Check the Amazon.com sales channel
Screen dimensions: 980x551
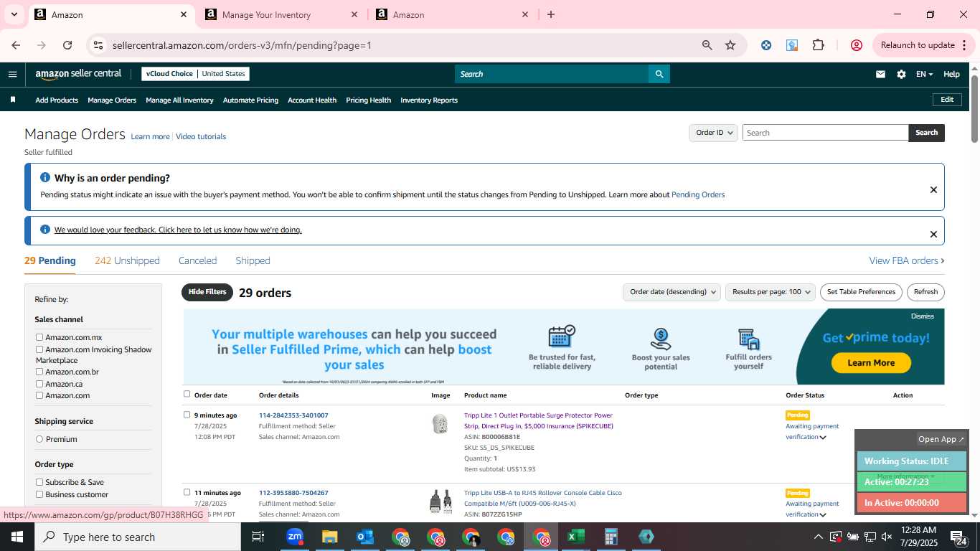point(39,395)
